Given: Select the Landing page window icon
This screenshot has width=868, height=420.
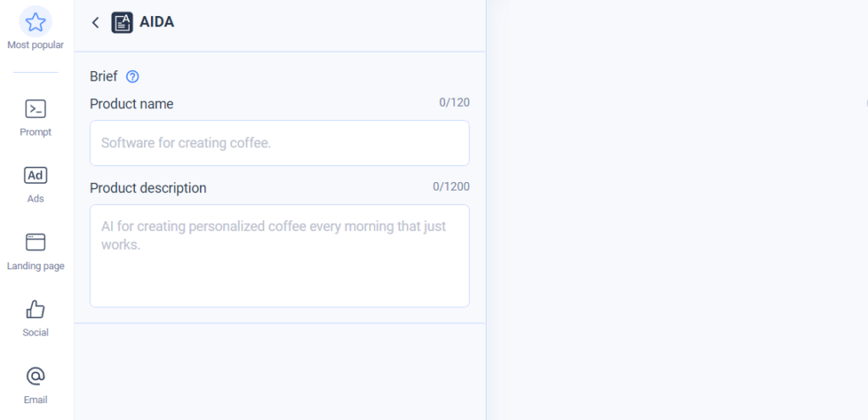Looking at the screenshot, I should click(36, 242).
